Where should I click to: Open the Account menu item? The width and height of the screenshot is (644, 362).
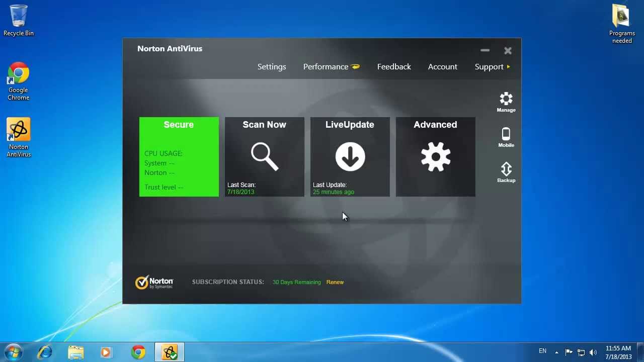[x=443, y=67]
